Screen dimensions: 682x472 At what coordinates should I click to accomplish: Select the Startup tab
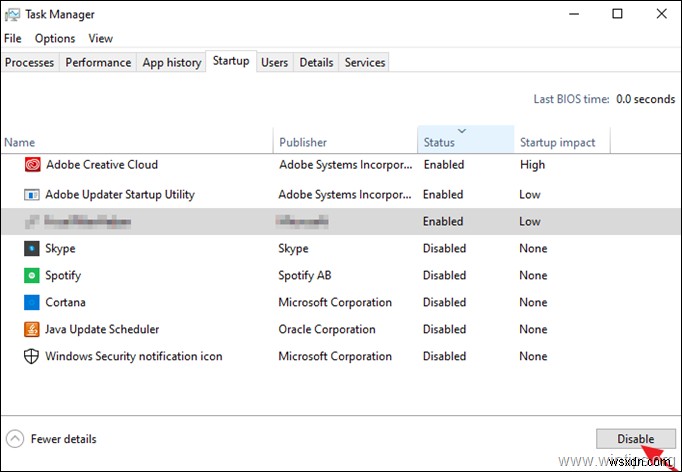click(231, 61)
